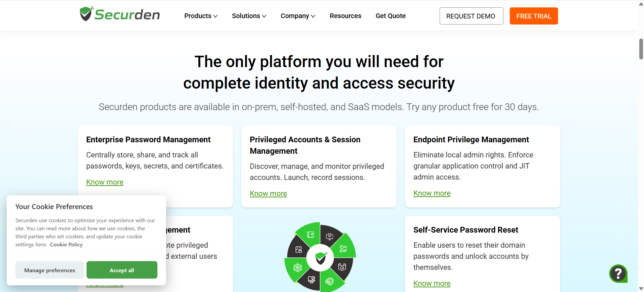Select the monitor with shield wheel icon
This screenshot has height=292, width=644.
[330, 237]
